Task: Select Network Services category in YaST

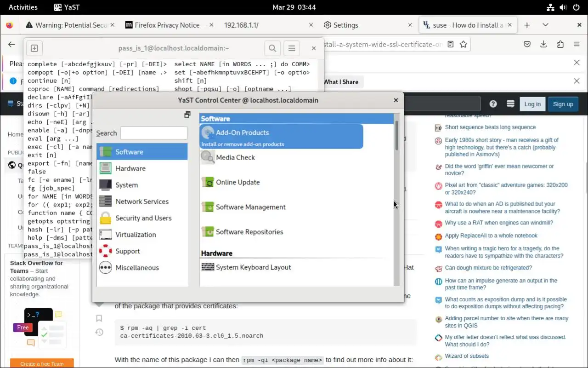Action: pyautogui.click(x=142, y=201)
